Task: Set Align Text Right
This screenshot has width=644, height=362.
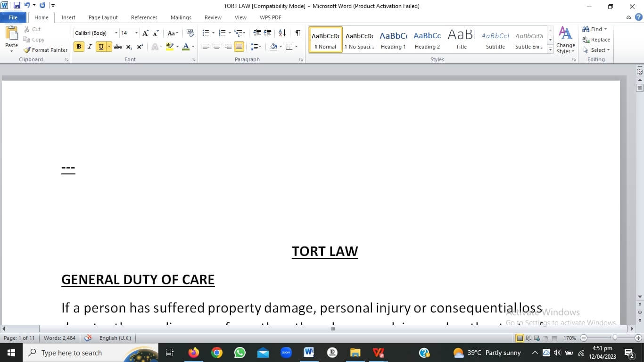Action: pyautogui.click(x=228, y=47)
